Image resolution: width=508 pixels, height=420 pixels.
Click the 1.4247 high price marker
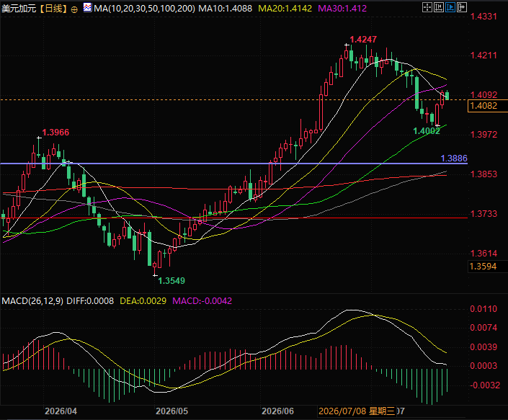coord(363,40)
